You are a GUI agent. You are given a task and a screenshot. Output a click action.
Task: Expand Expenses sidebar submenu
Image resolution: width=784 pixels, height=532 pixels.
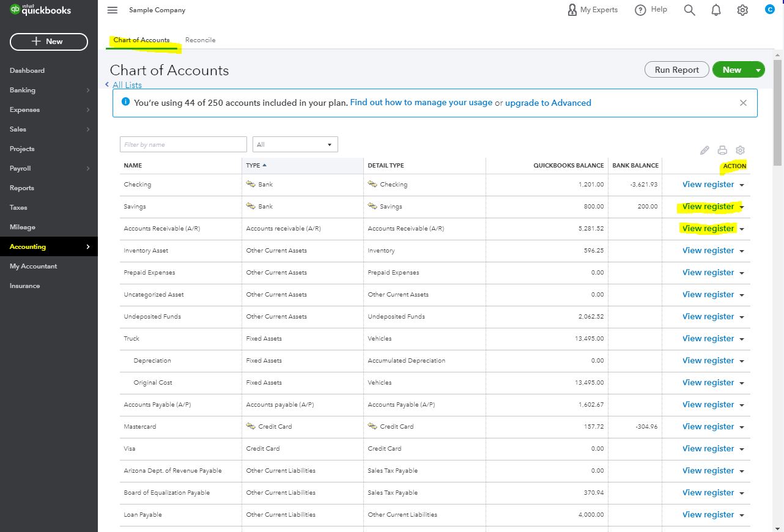[88, 110]
